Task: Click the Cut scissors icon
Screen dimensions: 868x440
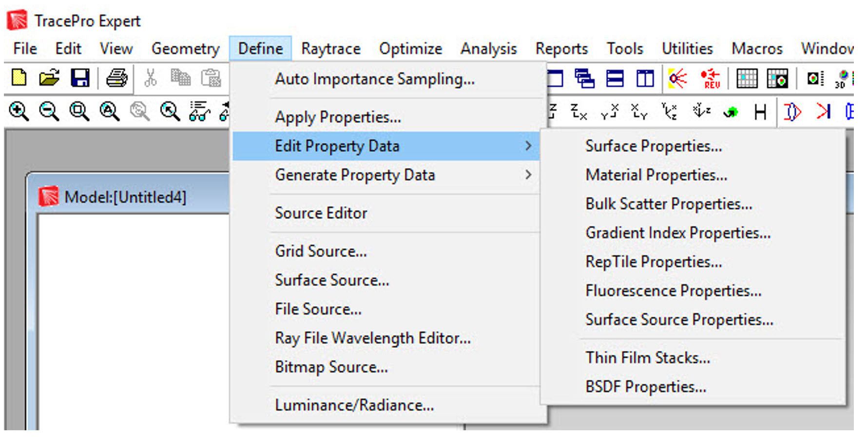Action: click(x=151, y=78)
